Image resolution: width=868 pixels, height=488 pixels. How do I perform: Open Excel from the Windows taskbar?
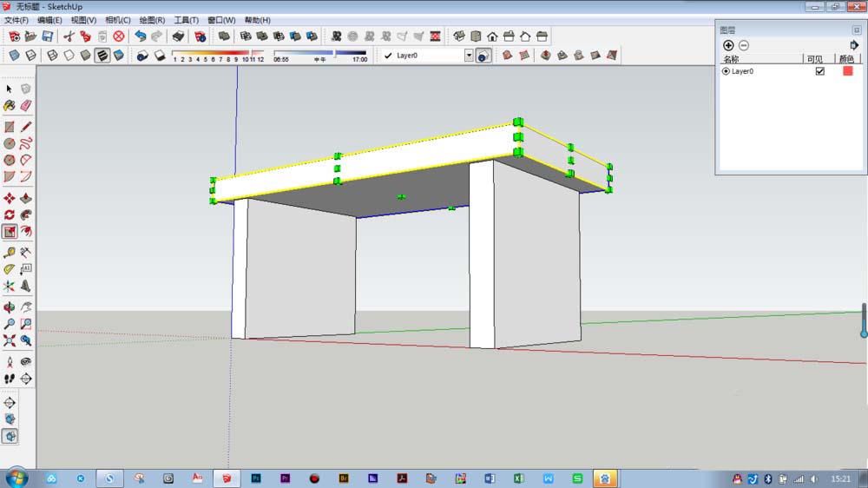click(519, 478)
